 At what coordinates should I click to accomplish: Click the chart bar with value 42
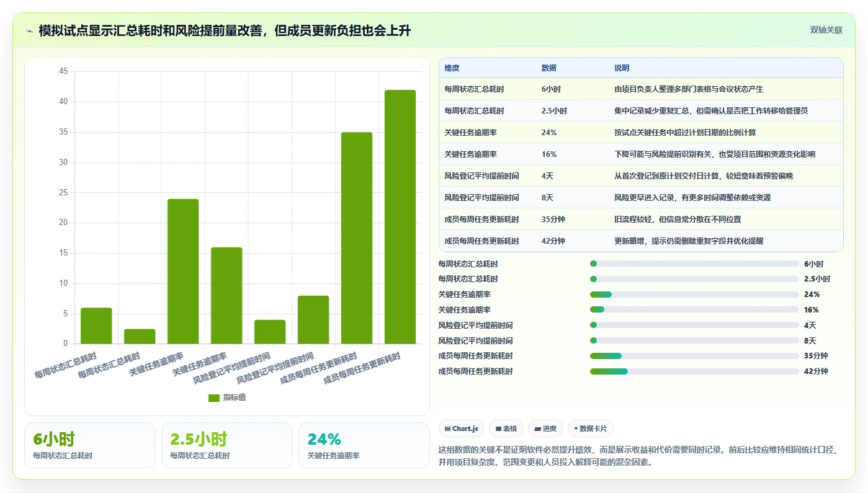400,217
